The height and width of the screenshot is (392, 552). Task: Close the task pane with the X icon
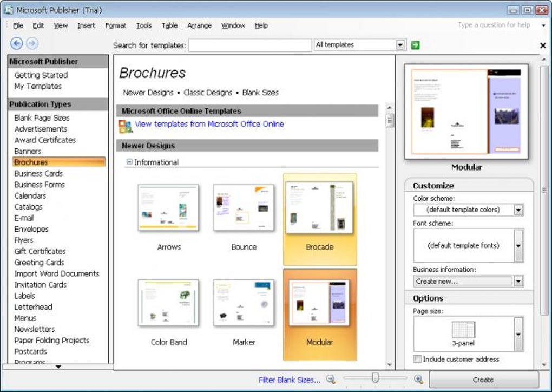(543, 45)
